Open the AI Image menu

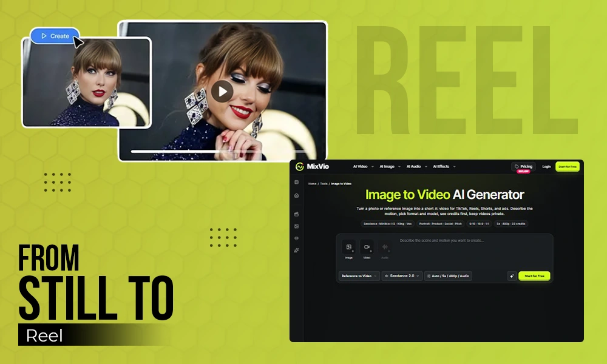[387, 166]
